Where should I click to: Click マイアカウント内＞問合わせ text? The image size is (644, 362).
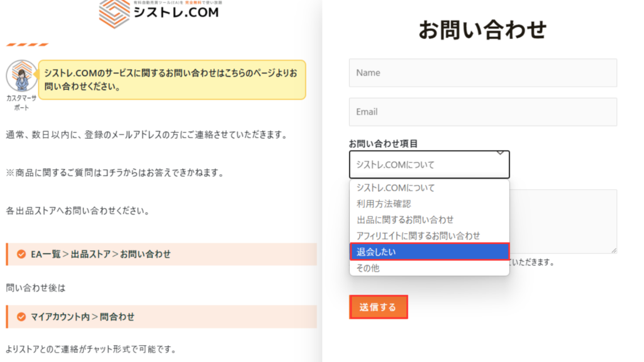pyautogui.click(x=82, y=317)
